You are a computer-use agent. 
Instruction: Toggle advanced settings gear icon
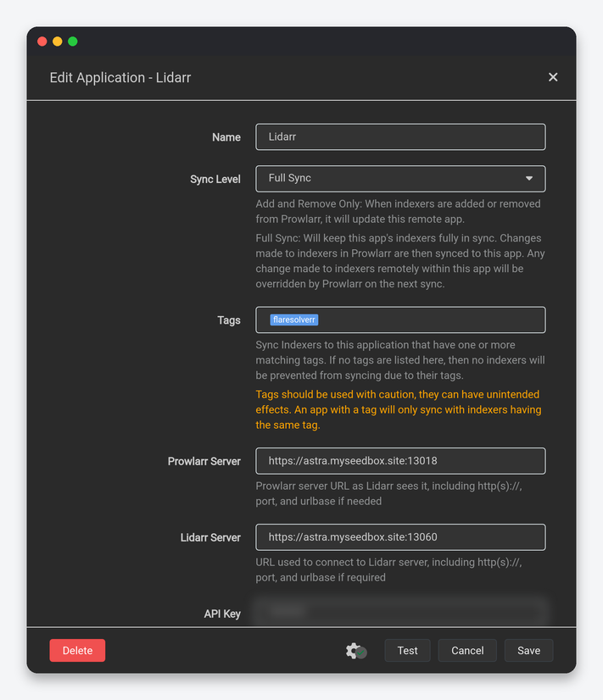[x=356, y=651]
